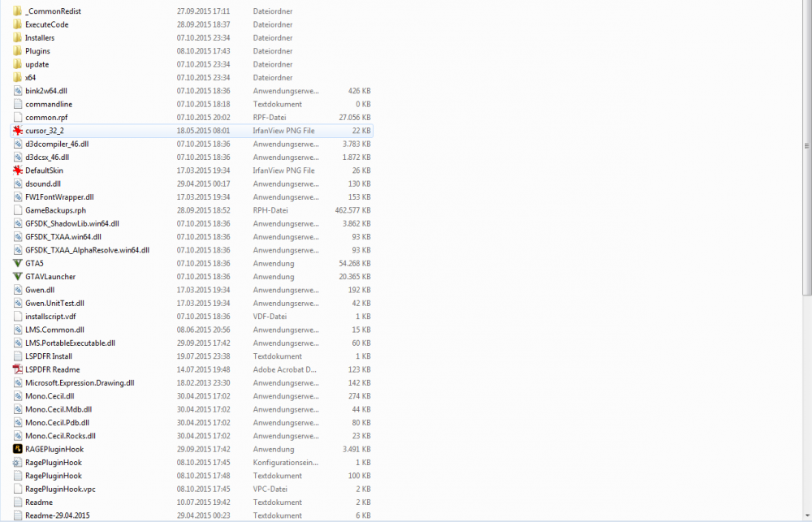This screenshot has height=522, width=812.
Task: Click the Plugins folder icon
Action: [18, 51]
